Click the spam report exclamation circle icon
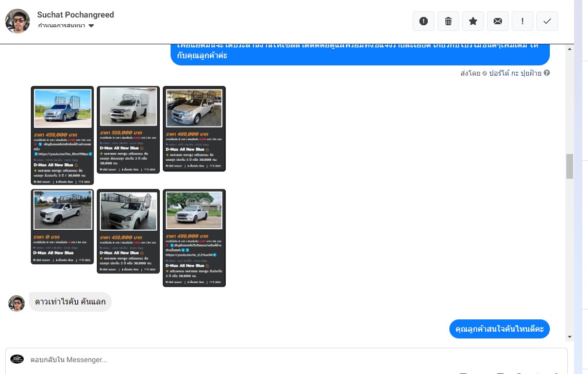588x374 pixels. coord(424,21)
